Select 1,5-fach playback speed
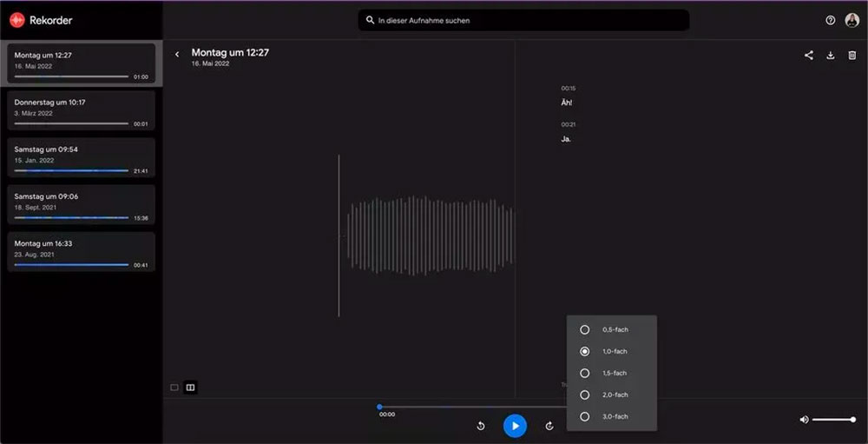Image resolution: width=868 pixels, height=444 pixels. coord(612,373)
